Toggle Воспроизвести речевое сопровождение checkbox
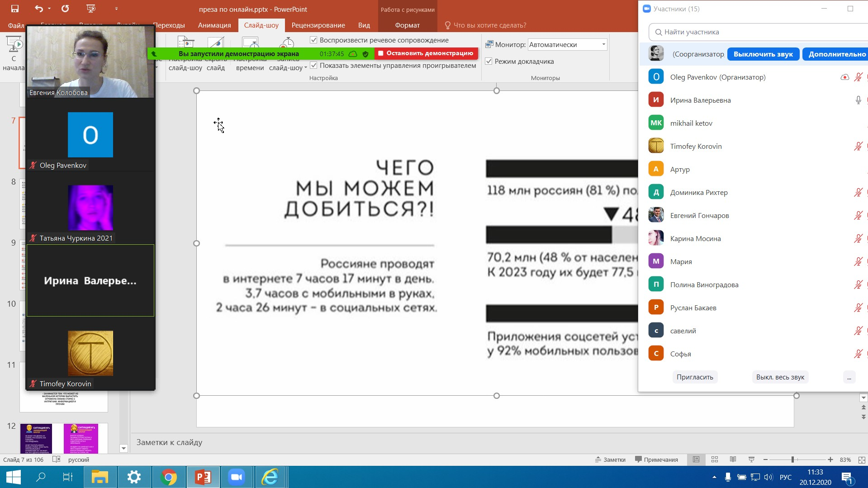Viewport: 868px width, 488px height. click(313, 40)
